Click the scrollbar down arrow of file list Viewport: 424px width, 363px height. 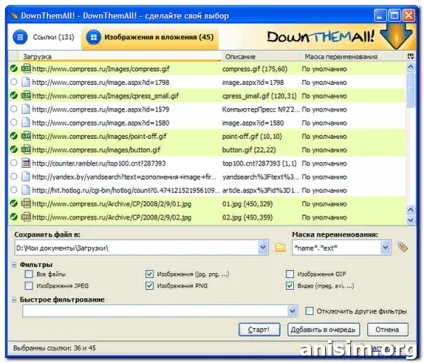[x=411, y=220]
